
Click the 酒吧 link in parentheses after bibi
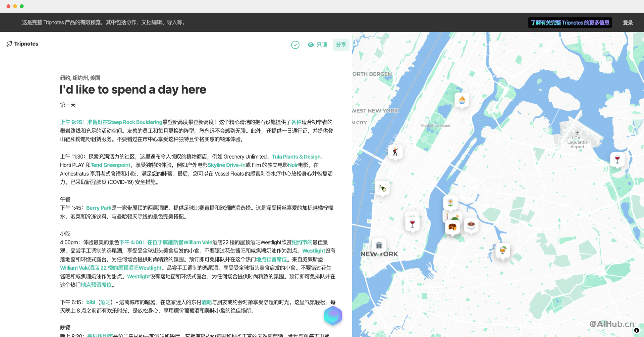coord(105,302)
